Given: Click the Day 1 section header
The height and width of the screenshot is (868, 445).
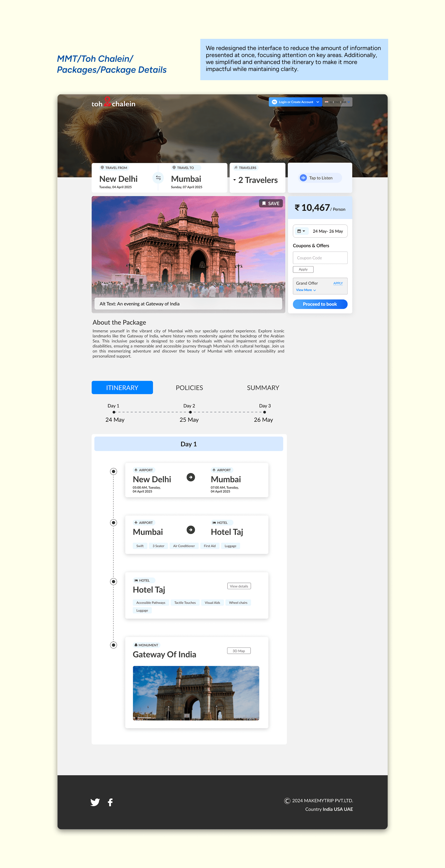Looking at the screenshot, I should (189, 444).
